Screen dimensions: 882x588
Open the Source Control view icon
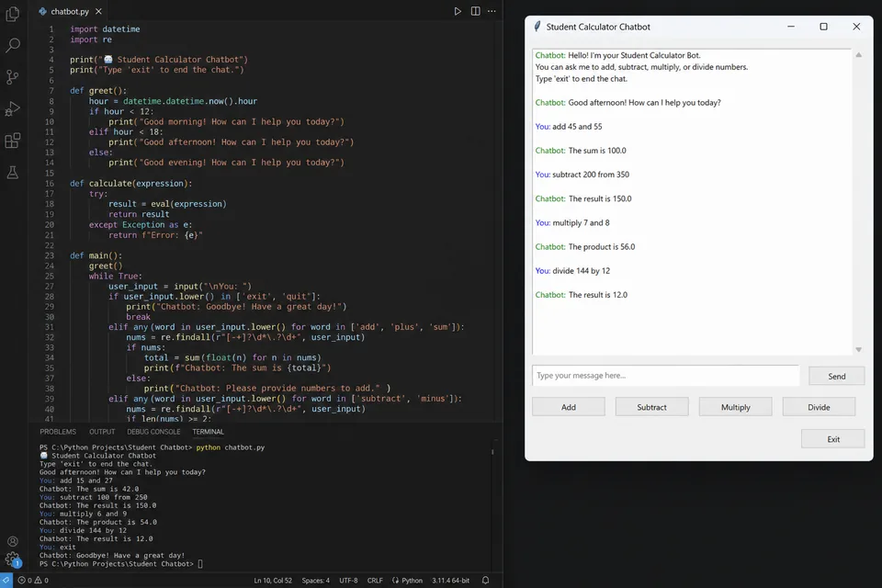pyautogui.click(x=12, y=76)
